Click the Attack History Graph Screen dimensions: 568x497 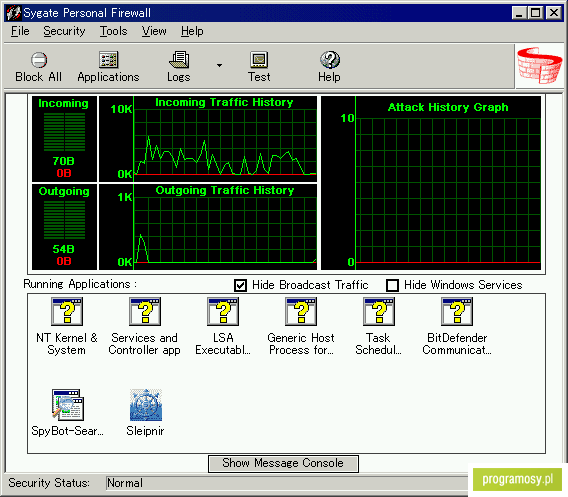(431, 183)
